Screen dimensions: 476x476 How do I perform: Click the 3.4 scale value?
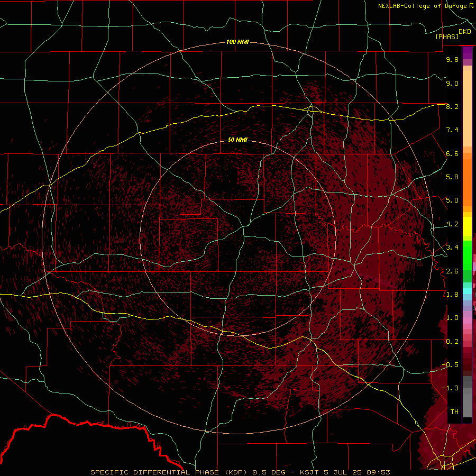point(452,248)
